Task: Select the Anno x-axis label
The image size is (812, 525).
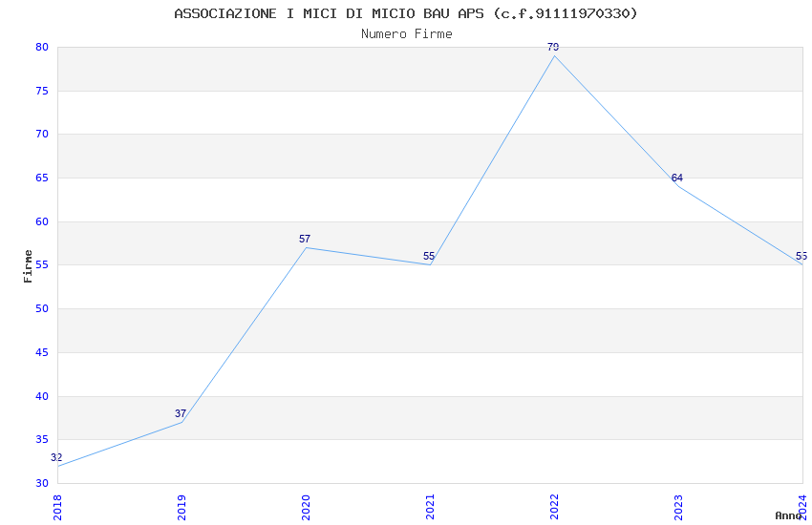Action: [x=788, y=515]
